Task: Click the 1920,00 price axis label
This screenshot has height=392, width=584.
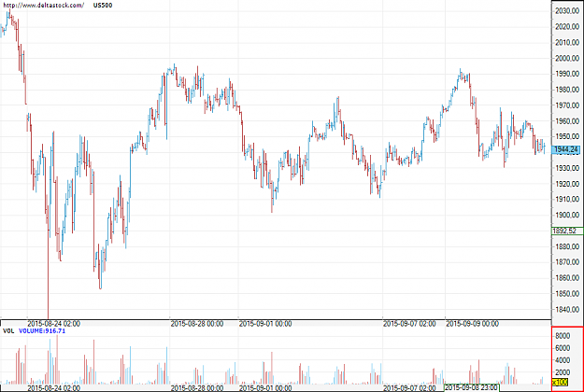Action: point(567,184)
